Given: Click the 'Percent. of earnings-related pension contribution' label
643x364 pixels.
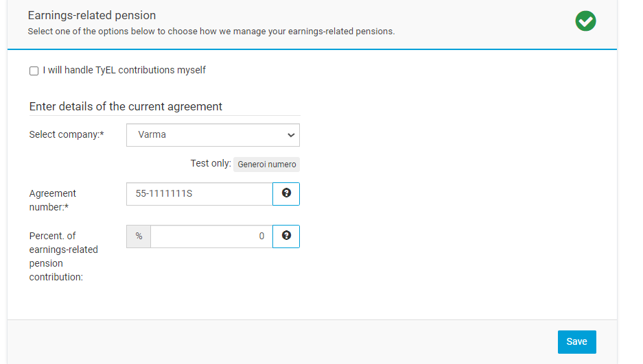Looking at the screenshot, I should coord(63,256).
